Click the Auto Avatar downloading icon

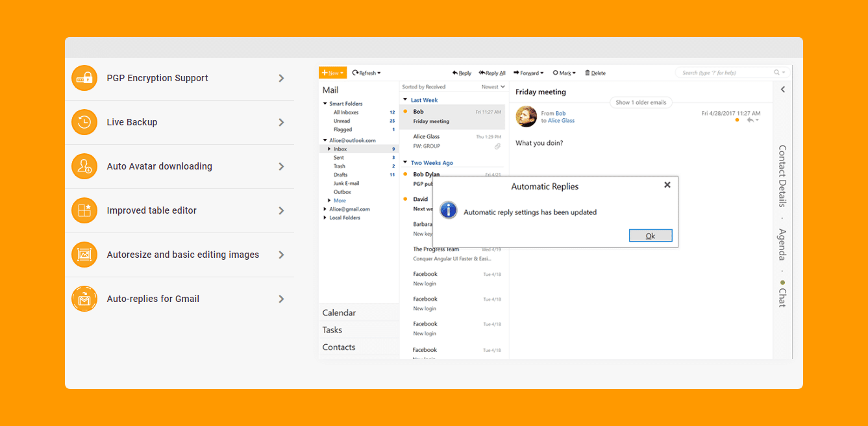coord(84,166)
